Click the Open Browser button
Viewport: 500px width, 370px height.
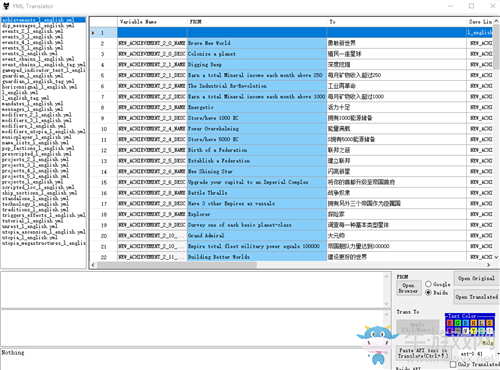408,288
